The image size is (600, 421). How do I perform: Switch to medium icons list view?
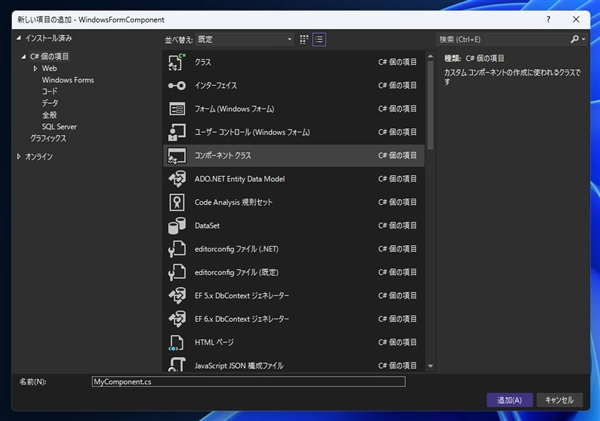coord(319,39)
